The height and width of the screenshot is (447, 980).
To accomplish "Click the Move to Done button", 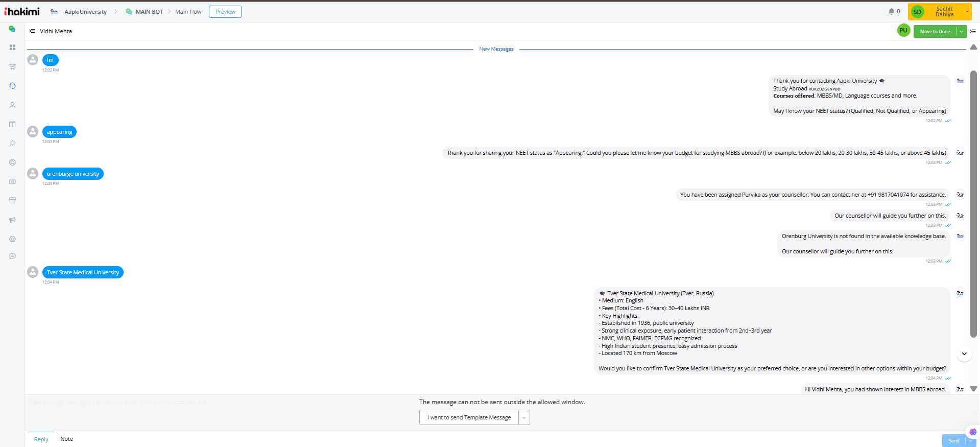I will [935, 32].
